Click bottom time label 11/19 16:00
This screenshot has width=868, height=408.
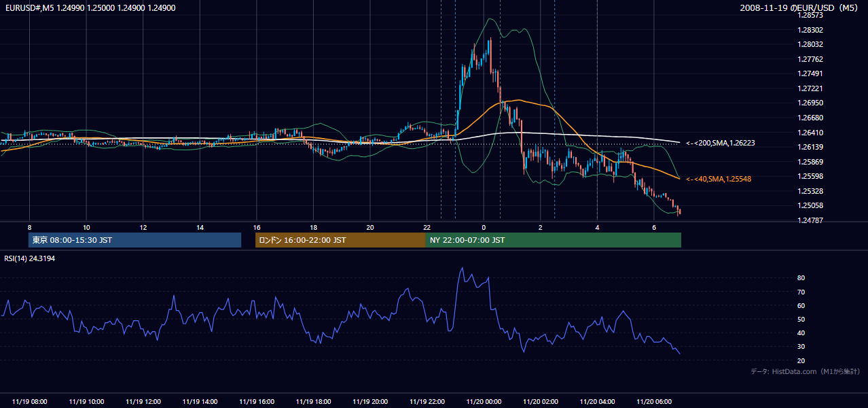pos(257,402)
